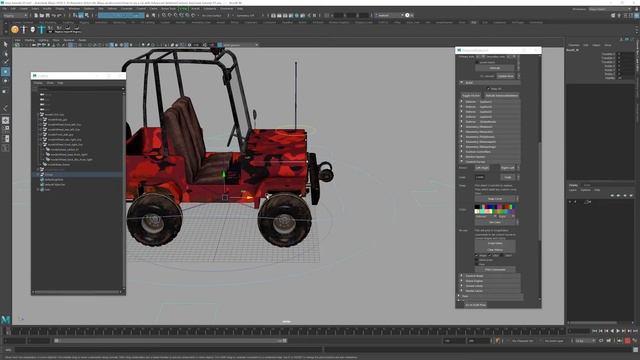The height and width of the screenshot is (360, 640).
Task: Click go to start of playback range
Action: click(595, 331)
